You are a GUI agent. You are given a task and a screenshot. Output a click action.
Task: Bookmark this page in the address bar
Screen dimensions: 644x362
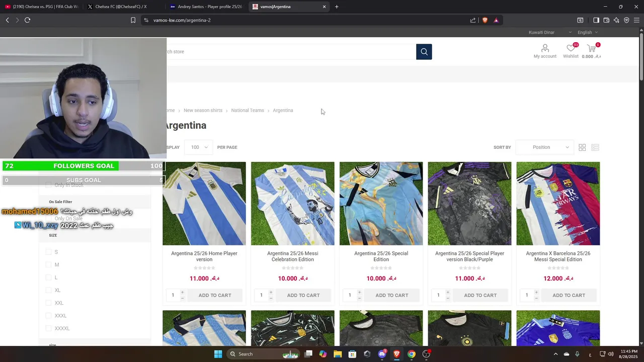pyautogui.click(x=133, y=20)
